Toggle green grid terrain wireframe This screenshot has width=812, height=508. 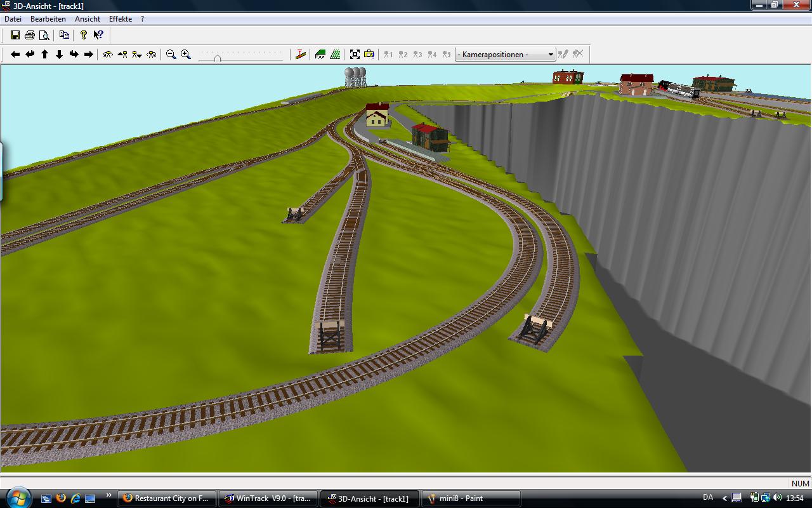tap(335, 55)
